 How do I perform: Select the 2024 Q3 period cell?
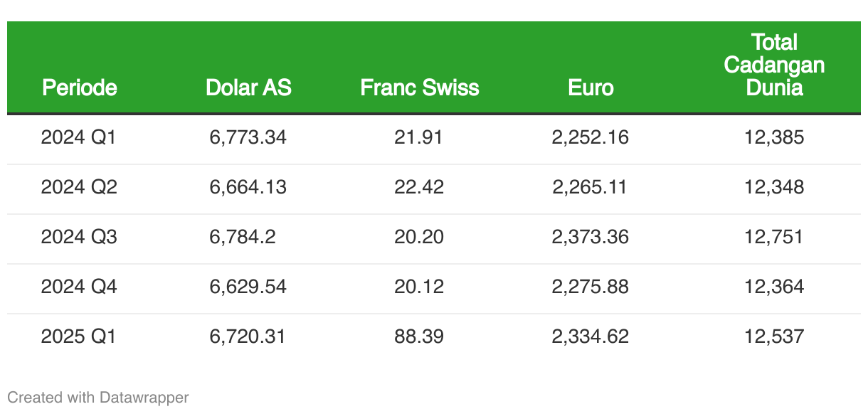click(78, 237)
